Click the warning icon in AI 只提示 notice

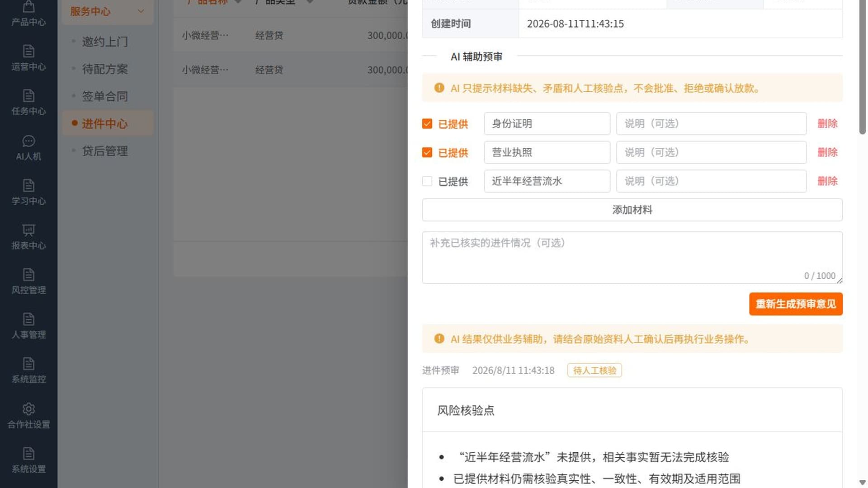point(439,88)
